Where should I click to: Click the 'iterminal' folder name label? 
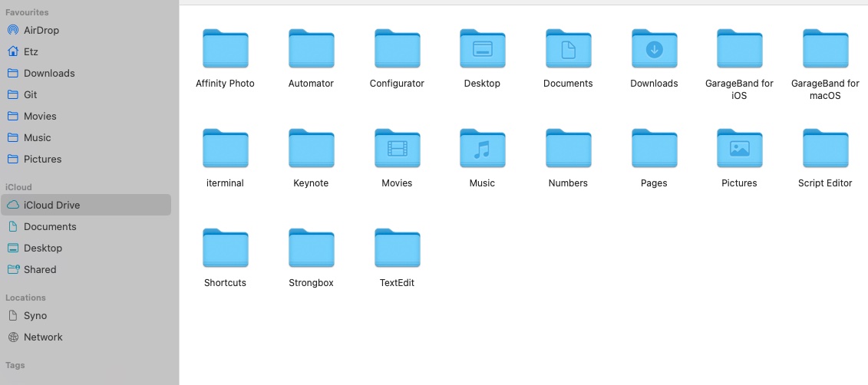[226, 183]
